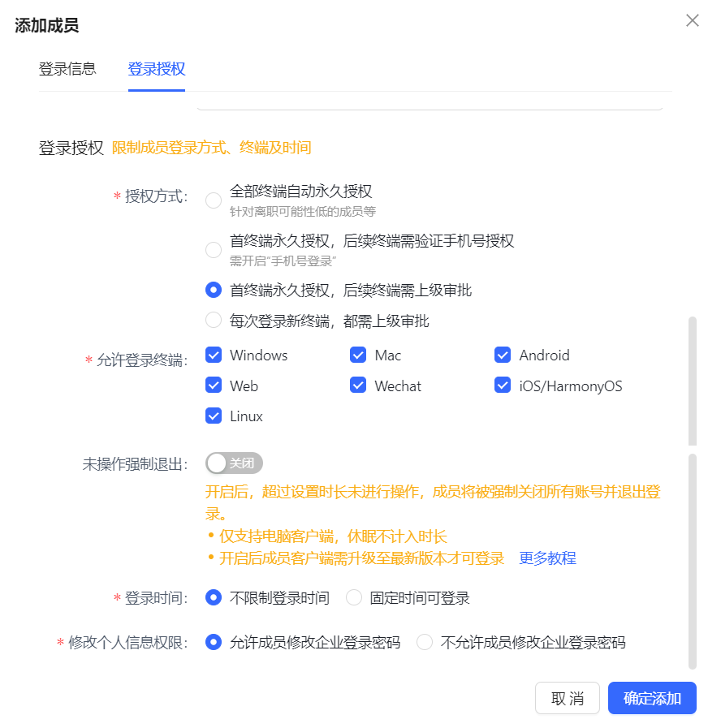Image resolution: width=708 pixels, height=728 pixels.
Task: Uncheck the Mac terminal checkbox
Action: 358,355
